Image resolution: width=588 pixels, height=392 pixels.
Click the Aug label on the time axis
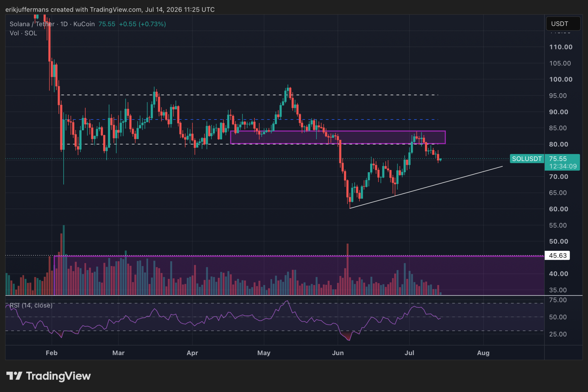click(483, 353)
